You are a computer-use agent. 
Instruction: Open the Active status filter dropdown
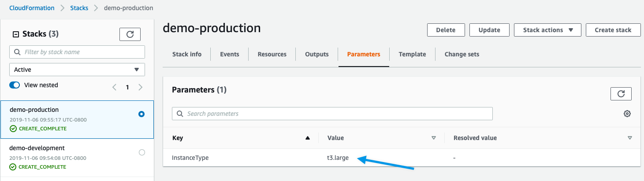tap(77, 70)
